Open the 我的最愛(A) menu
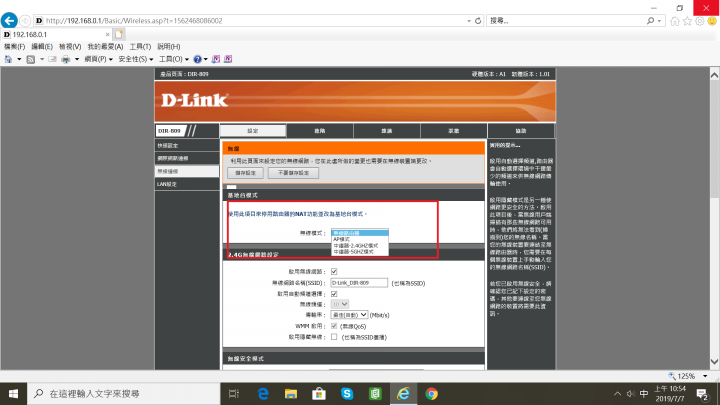Screen dimensions: 720x405 point(105,47)
